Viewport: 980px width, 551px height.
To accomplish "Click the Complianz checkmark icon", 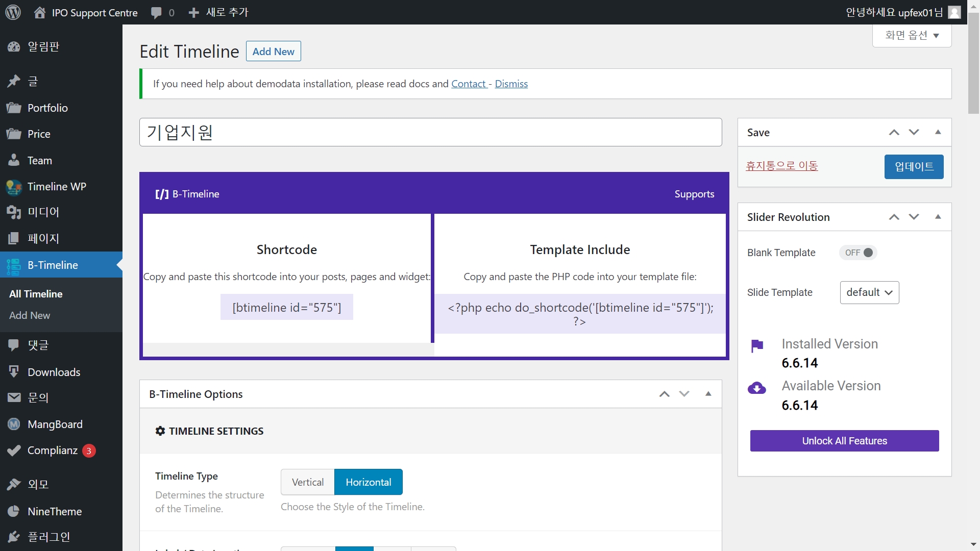I will (x=14, y=450).
